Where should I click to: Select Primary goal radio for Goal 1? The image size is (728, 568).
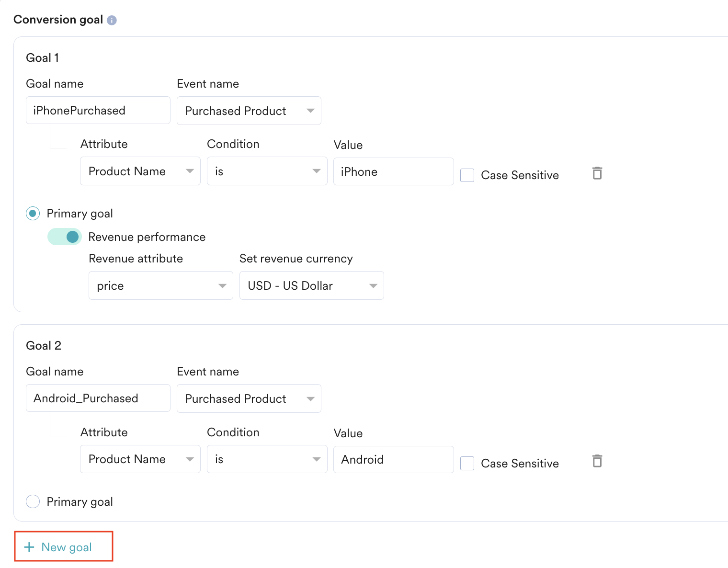point(33,213)
